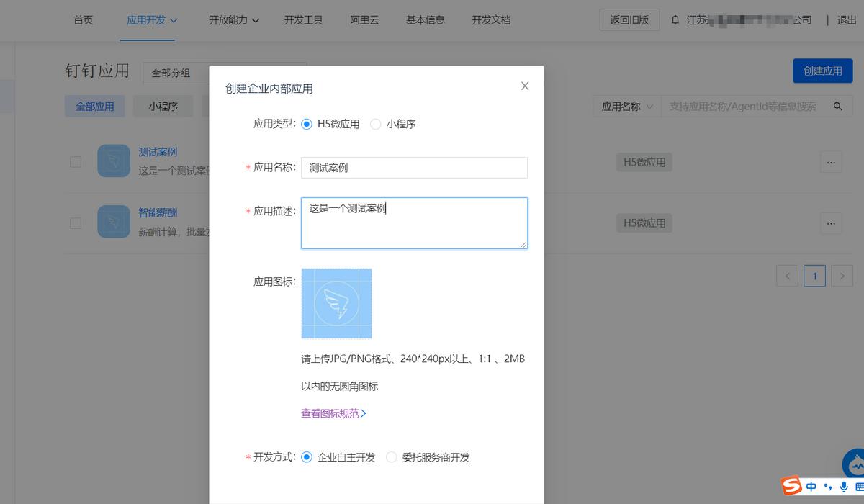Check the 智能薪酬 row checkbox
Viewport: 864px width, 504px height.
tap(76, 223)
